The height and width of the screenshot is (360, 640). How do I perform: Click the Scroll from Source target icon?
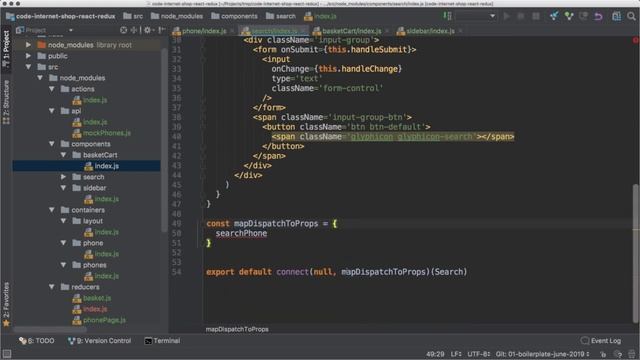click(x=124, y=30)
